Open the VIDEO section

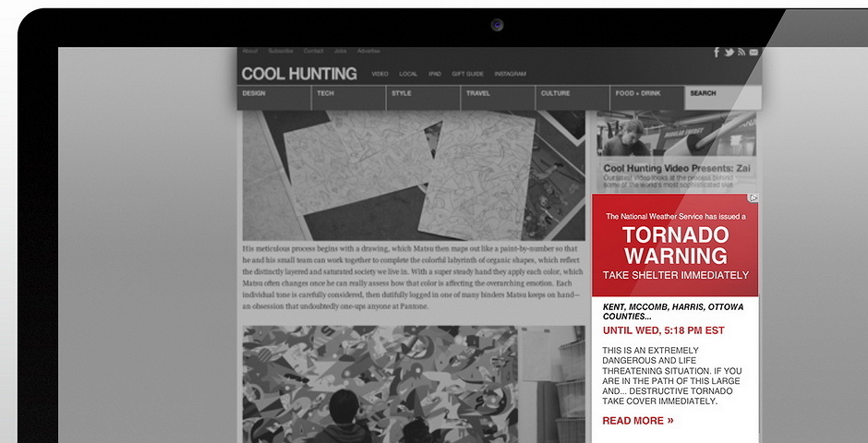click(380, 74)
